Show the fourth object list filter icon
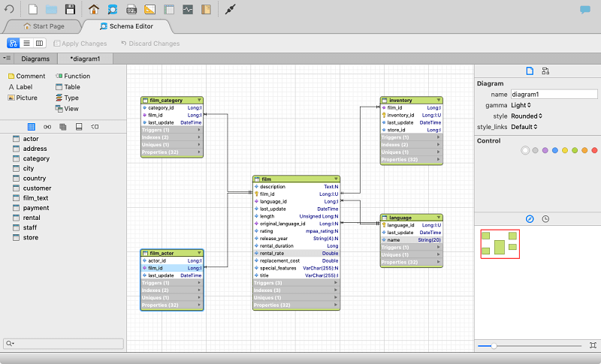601x364 pixels. point(79,127)
